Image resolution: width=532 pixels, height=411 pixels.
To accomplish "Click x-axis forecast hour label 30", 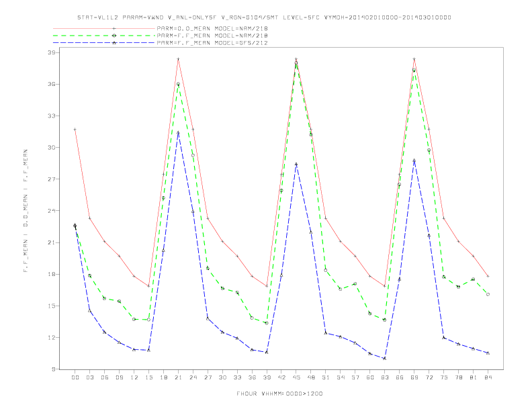I will (x=222, y=377).
